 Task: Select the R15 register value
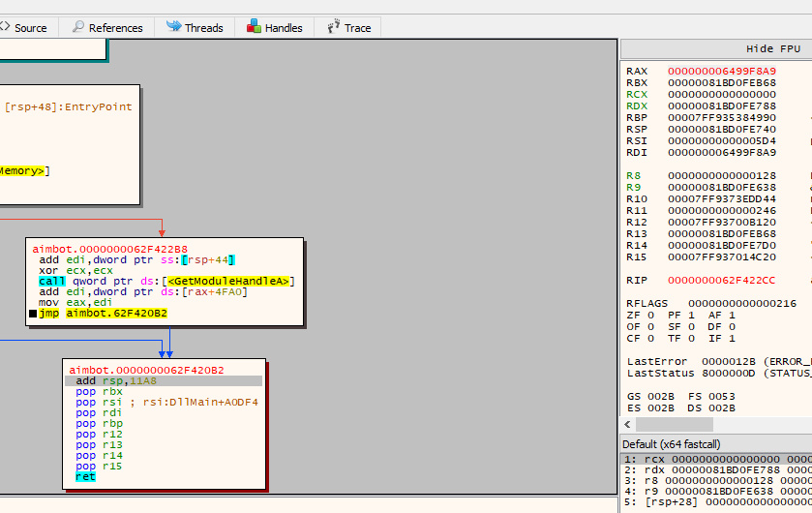tap(721, 257)
